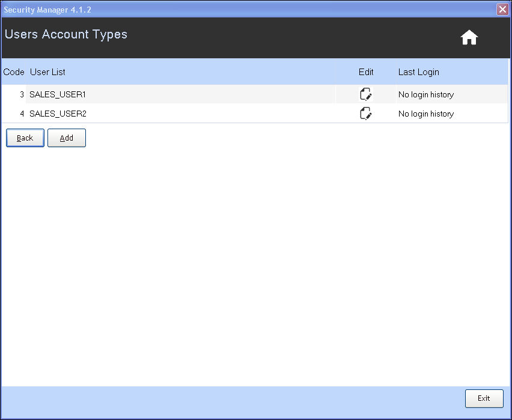The width and height of the screenshot is (512, 420).
Task: Select the SALES_USER1 row name
Action: [58, 94]
